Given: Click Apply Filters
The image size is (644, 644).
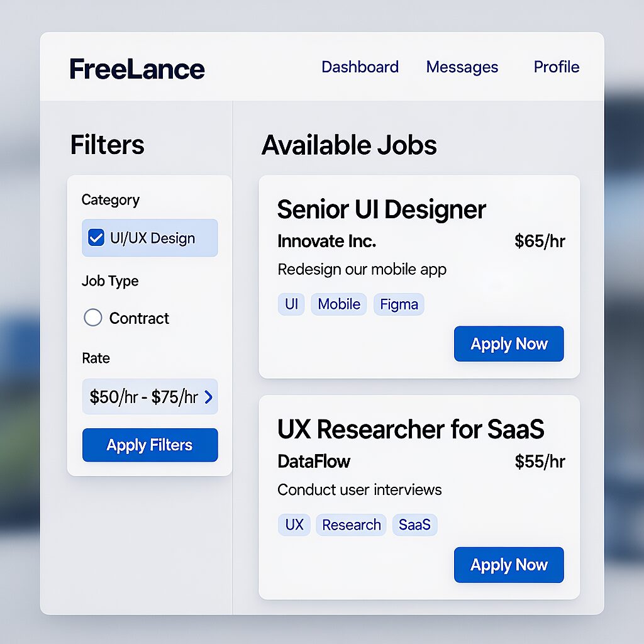Looking at the screenshot, I should (x=150, y=445).
